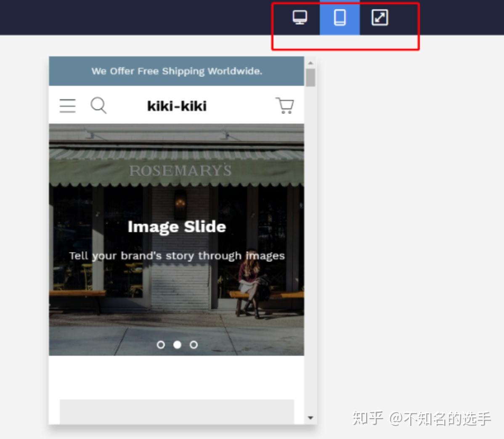Screen dimensions: 504x439
Task: Click the vertical scrollbar thumb
Action: coord(310,77)
